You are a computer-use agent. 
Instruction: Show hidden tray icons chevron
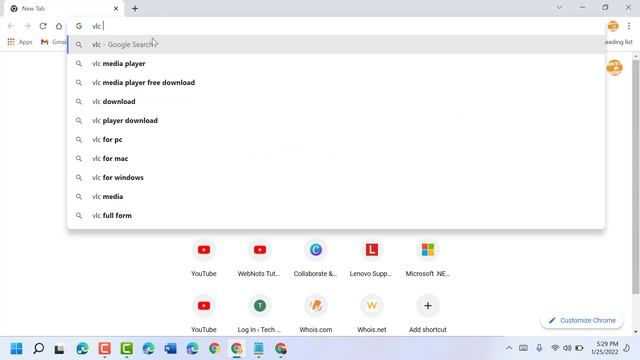click(x=509, y=348)
